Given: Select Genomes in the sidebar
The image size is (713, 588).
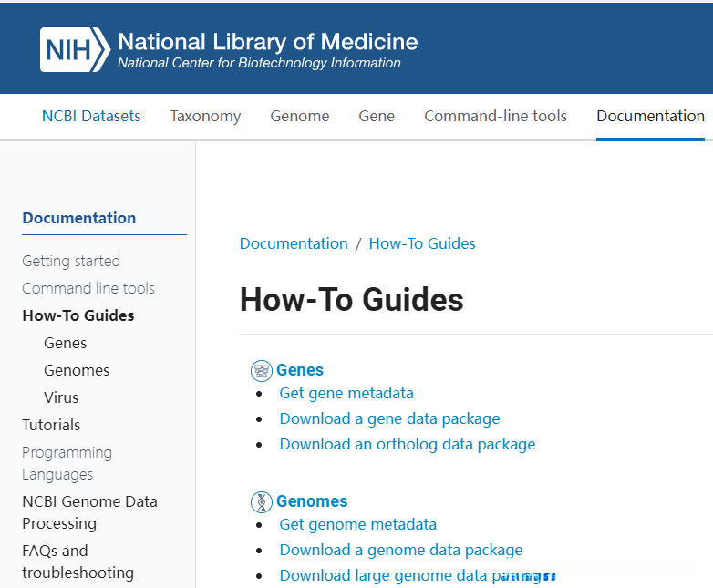Looking at the screenshot, I should point(77,370).
